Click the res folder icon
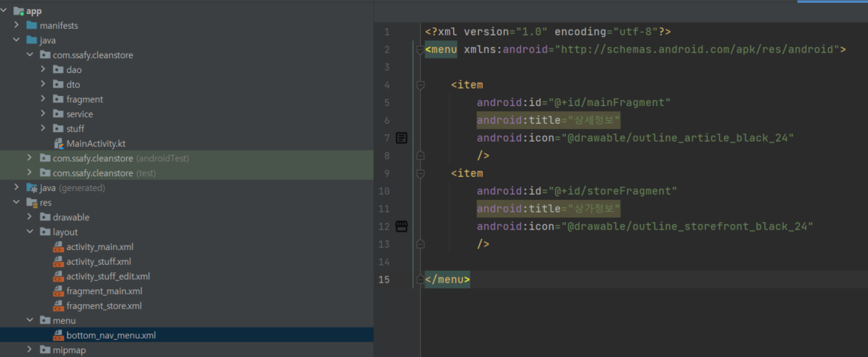This screenshot has width=868, height=357. click(32, 202)
